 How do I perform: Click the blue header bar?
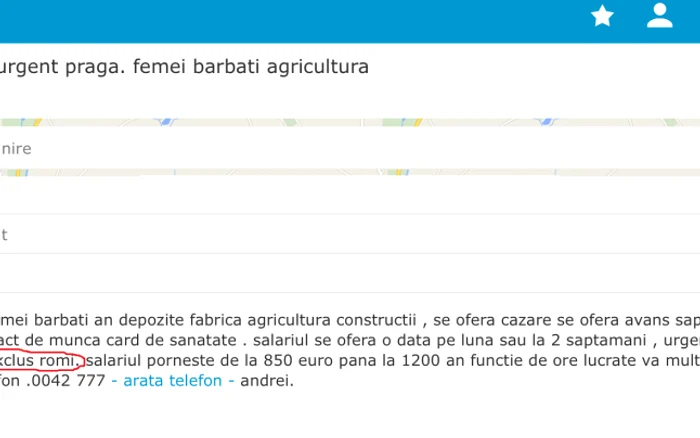tap(350, 21)
